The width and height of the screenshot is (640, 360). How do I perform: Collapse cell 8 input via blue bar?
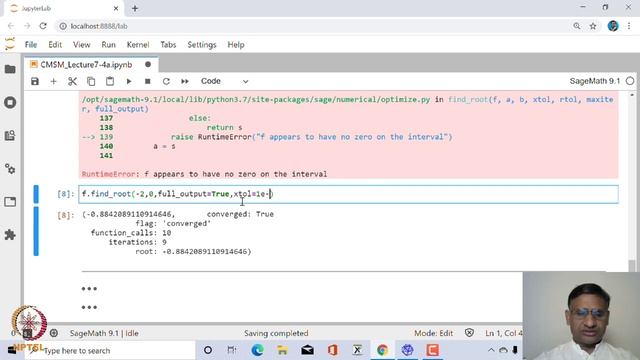[36, 194]
